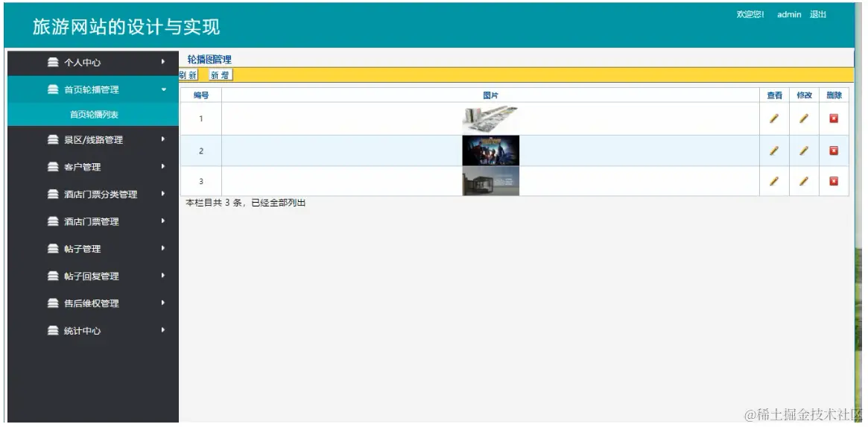Click the 退出 logout link
The height and width of the screenshot is (427, 868).
[x=818, y=14]
